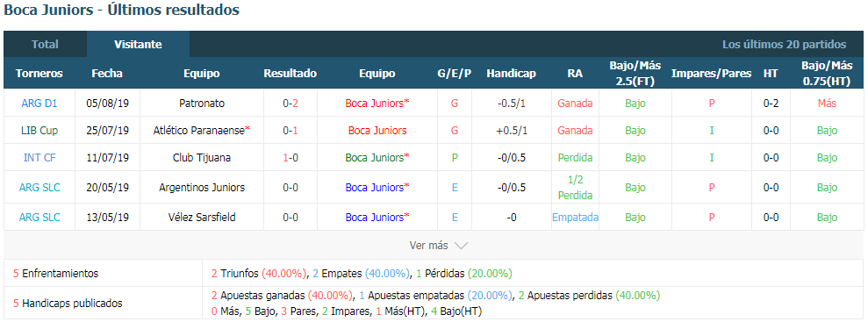Click ARG SLC on the 20/05/19 row
This screenshot has height=322, width=868.
click(39, 188)
